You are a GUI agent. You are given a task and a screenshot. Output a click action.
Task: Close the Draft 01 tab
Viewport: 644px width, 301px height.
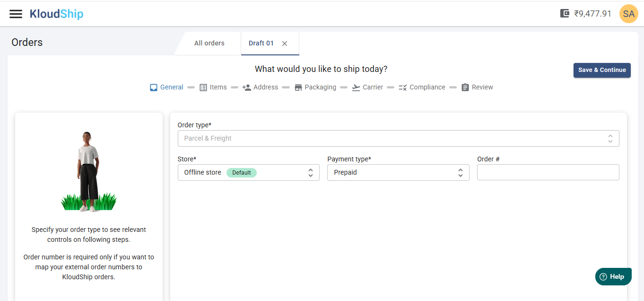click(x=285, y=44)
